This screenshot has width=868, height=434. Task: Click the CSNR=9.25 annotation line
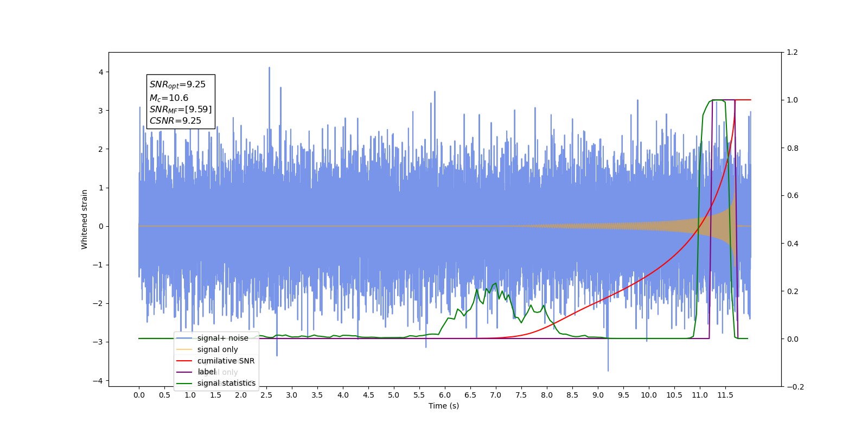[x=175, y=120]
